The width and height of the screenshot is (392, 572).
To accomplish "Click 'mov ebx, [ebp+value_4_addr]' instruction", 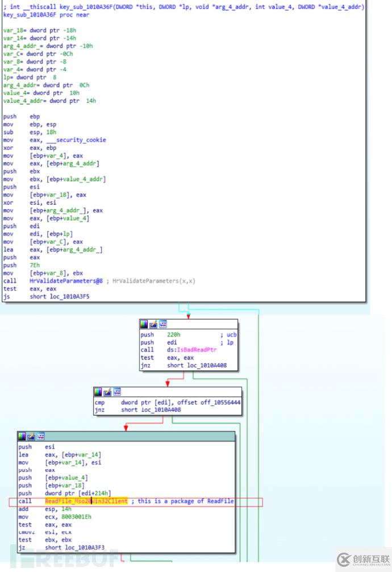I will point(55,179).
